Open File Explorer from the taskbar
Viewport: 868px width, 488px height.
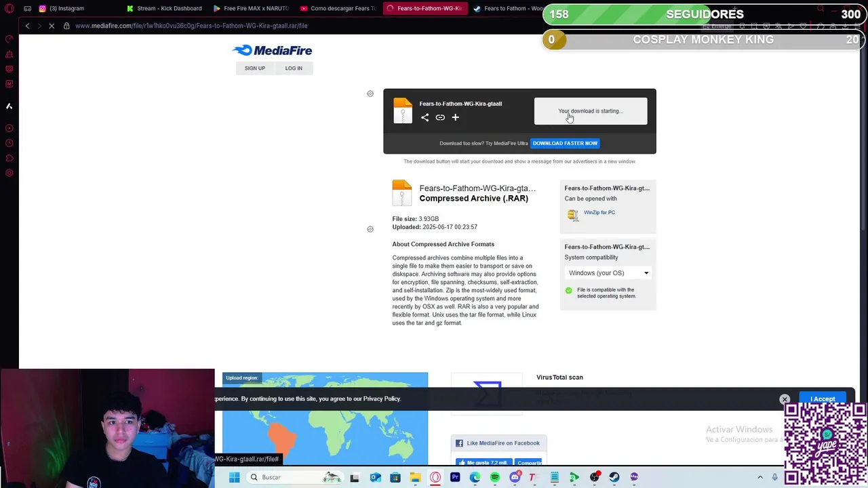[x=415, y=478]
